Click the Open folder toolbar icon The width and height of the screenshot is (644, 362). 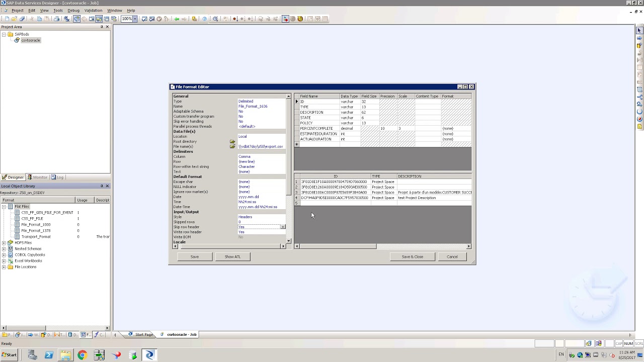14,19
